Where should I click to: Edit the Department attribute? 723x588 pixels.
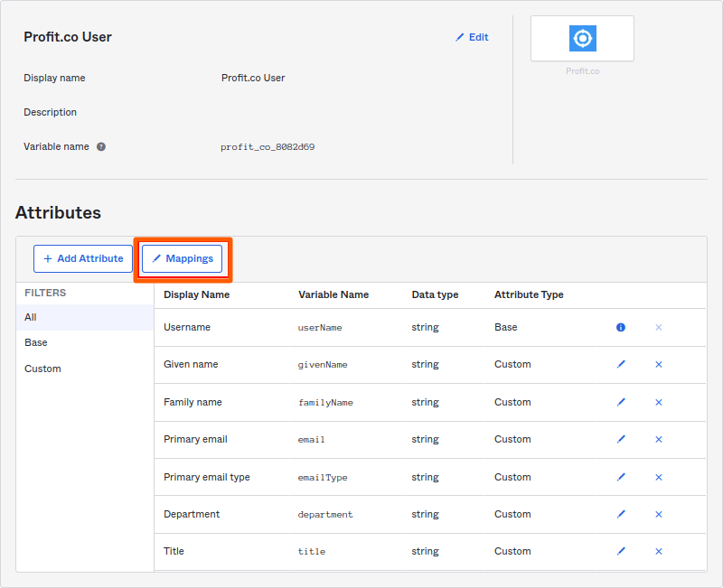pos(621,514)
